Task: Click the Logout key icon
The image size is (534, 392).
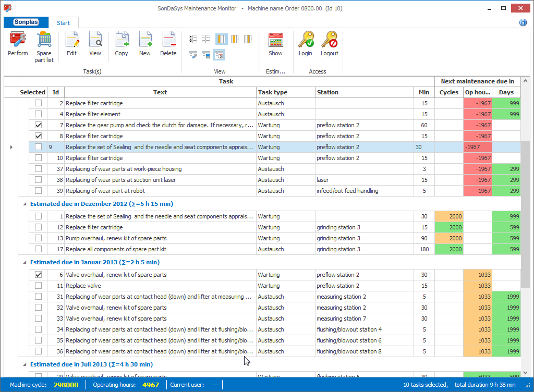Action: (x=329, y=44)
